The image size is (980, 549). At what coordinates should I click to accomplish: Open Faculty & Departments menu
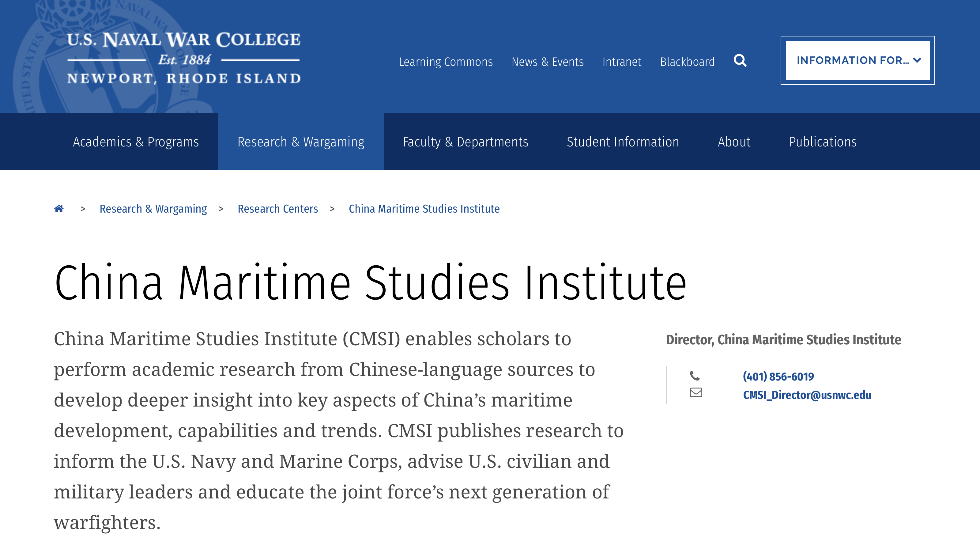[x=466, y=142]
